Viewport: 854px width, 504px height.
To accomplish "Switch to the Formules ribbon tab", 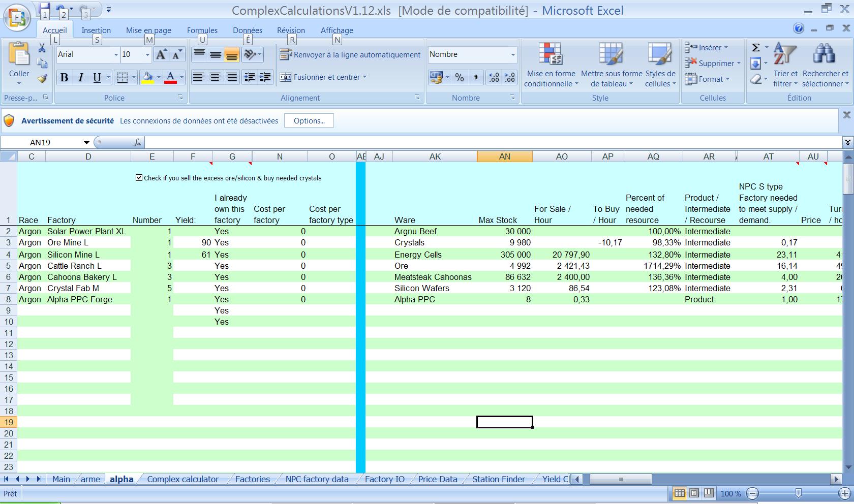I will pos(202,30).
